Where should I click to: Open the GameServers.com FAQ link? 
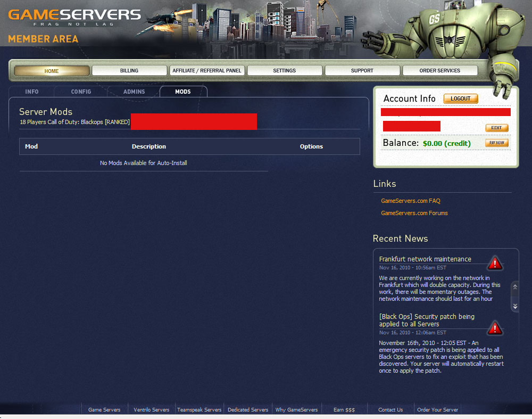[411, 201]
